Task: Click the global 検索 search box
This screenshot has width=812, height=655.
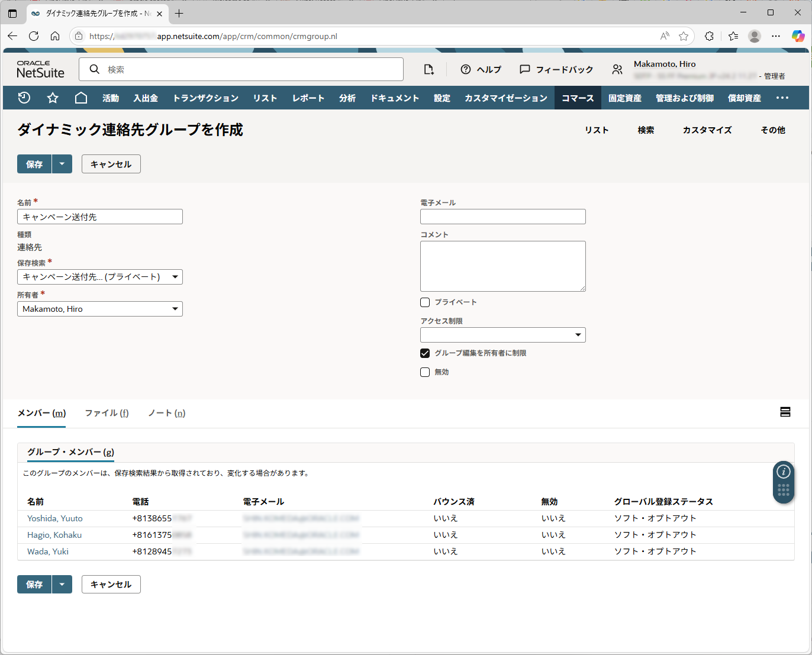Action: click(241, 69)
